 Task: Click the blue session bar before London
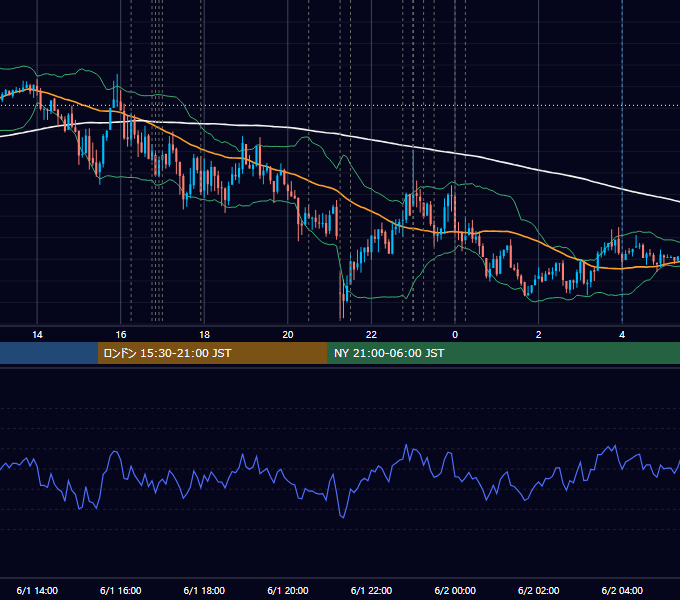[49, 353]
